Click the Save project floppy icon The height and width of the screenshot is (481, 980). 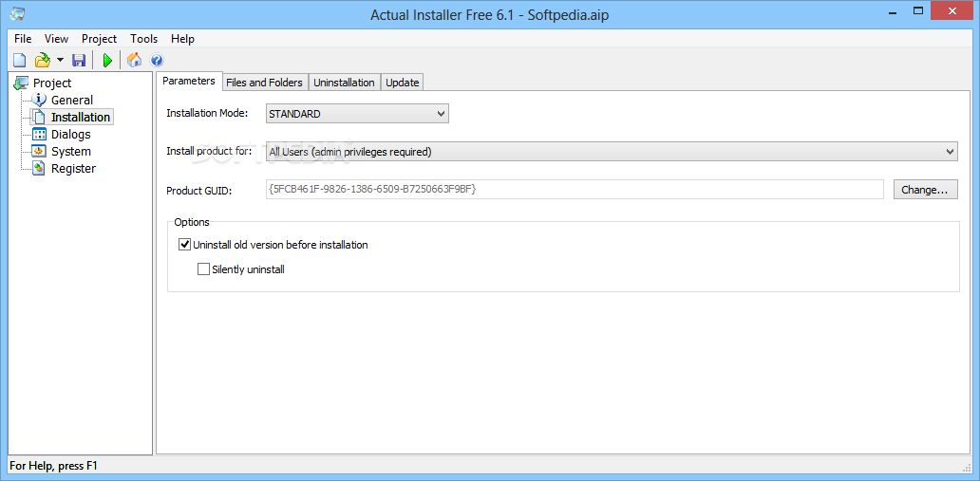(x=79, y=60)
